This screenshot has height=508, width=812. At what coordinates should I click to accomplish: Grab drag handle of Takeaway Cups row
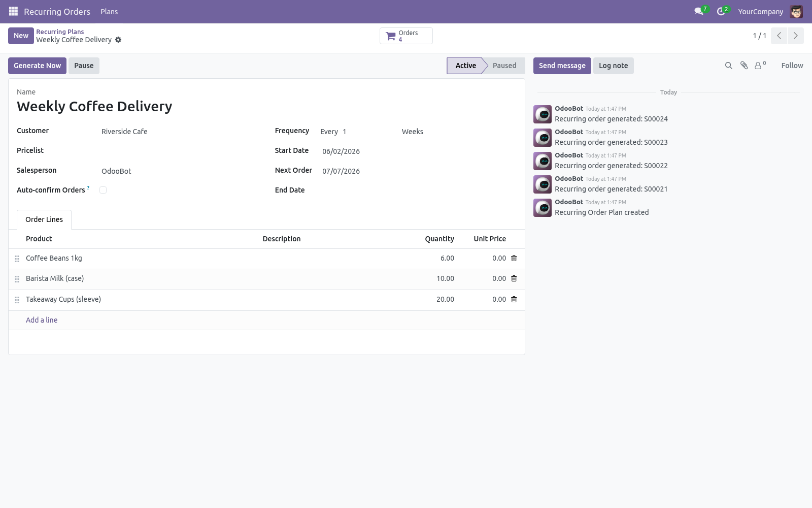point(17,300)
